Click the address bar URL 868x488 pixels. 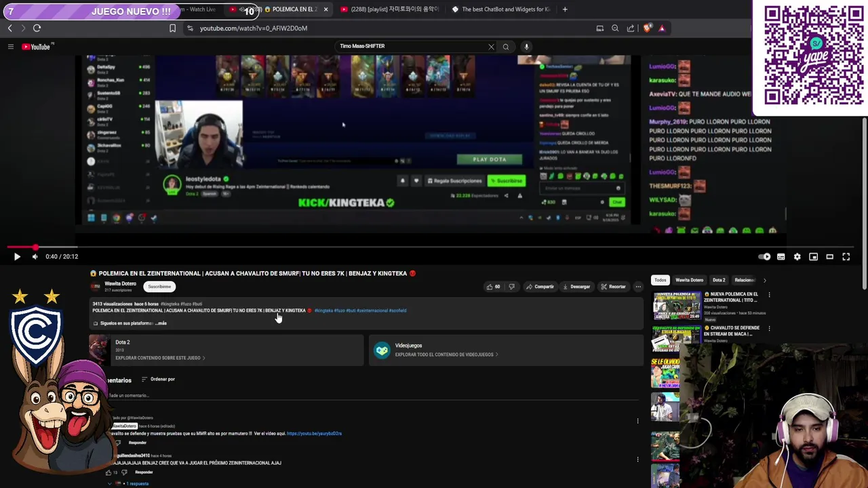(254, 28)
